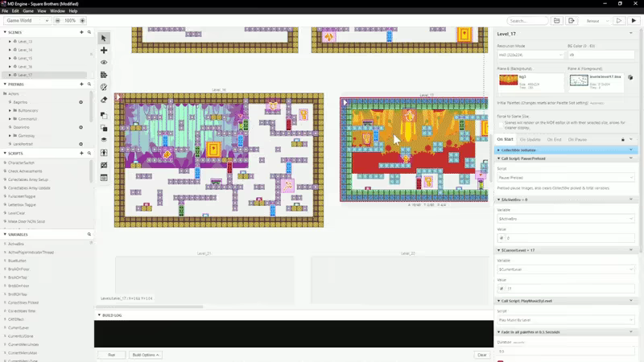The image size is (644, 362).
Task: Add a new prefab with the Prefabs plus icon
Action: point(81,84)
